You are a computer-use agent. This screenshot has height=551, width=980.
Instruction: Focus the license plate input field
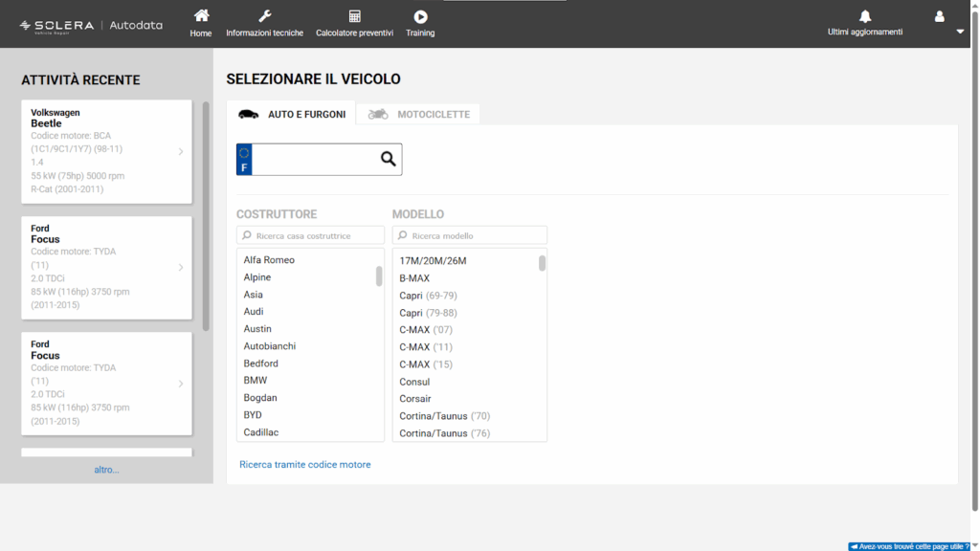click(x=315, y=160)
